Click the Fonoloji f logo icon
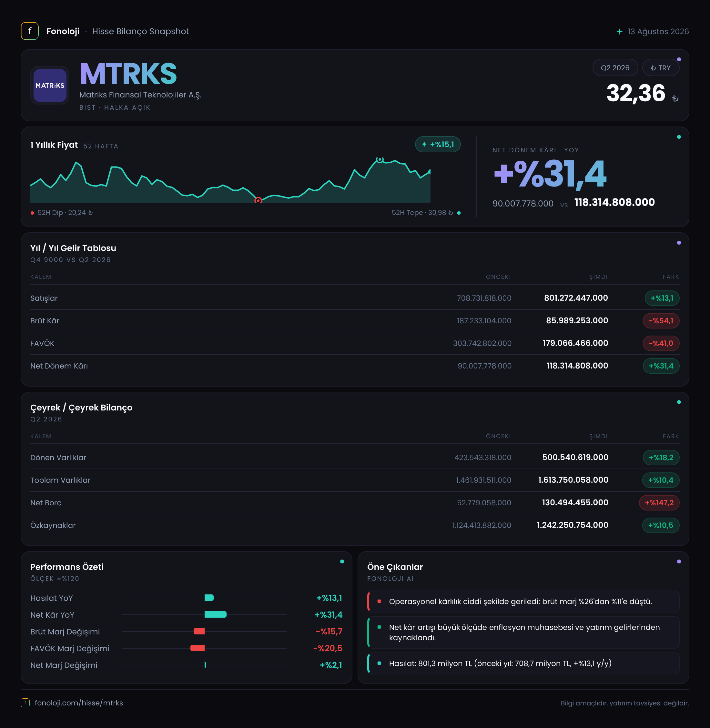The width and height of the screenshot is (710, 728). (x=29, y=31)
